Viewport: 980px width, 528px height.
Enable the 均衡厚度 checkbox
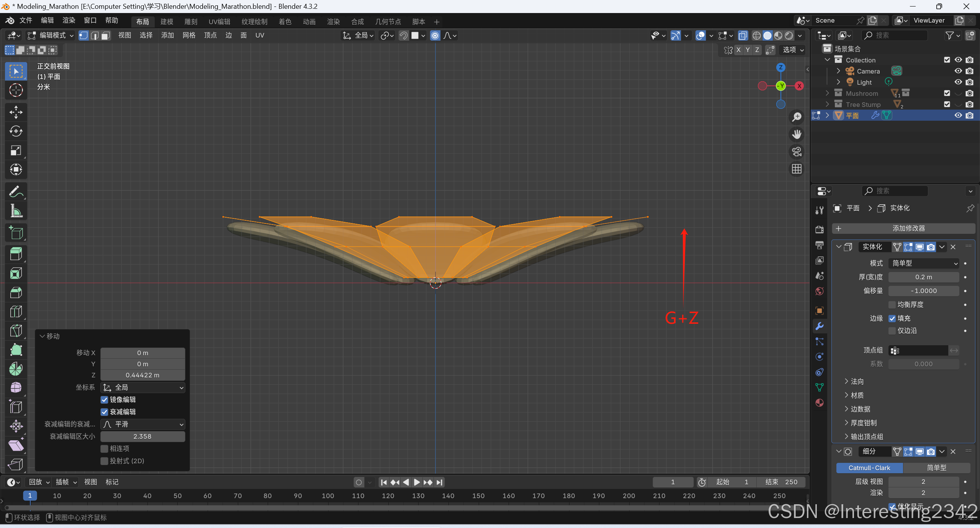892,305
